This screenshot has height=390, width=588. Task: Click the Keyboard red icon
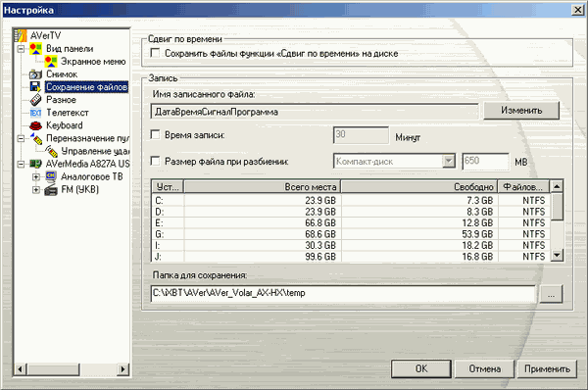pos(35,125)
